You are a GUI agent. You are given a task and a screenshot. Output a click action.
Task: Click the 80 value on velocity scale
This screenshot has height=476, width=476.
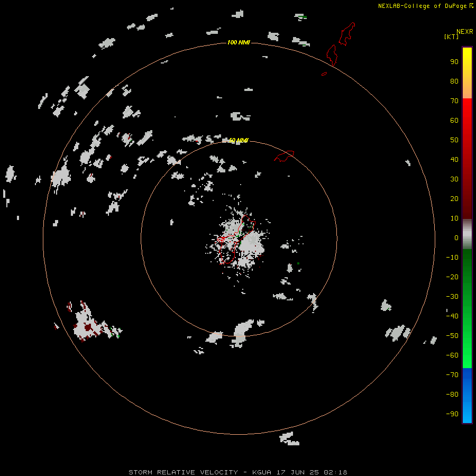[454, 81]
